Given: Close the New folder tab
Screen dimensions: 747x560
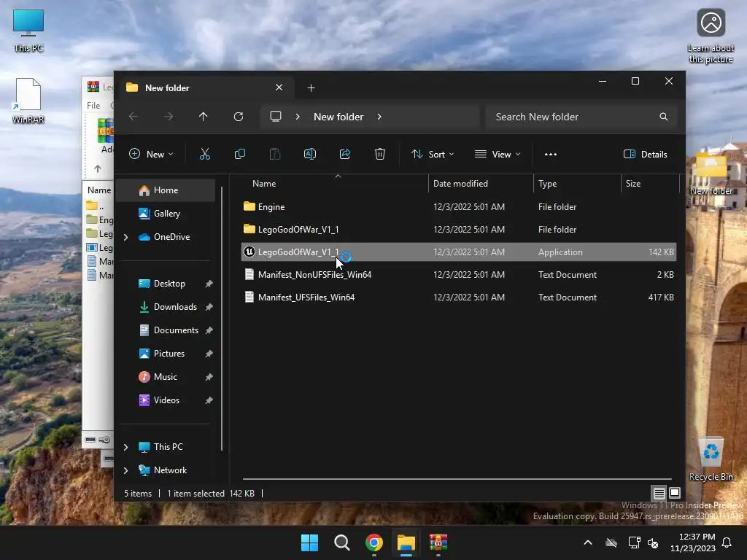Looking at the screenshot, I should 279,87.
